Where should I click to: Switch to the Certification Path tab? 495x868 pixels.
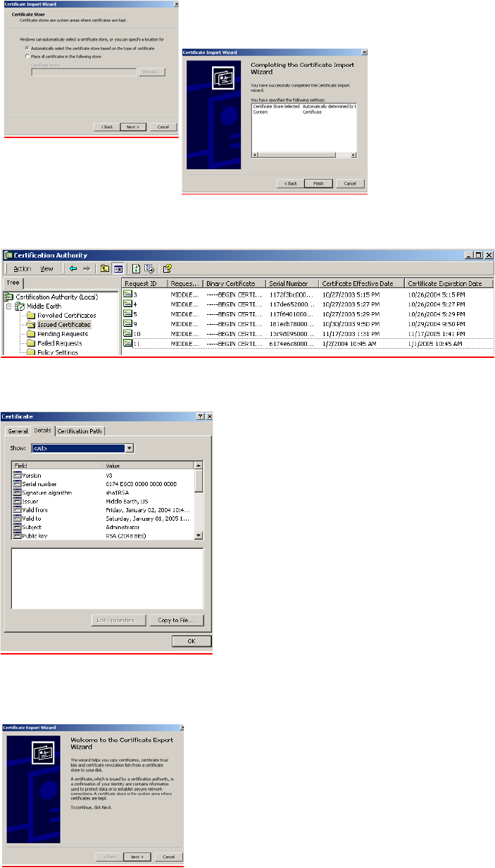[x=80, y=431]
